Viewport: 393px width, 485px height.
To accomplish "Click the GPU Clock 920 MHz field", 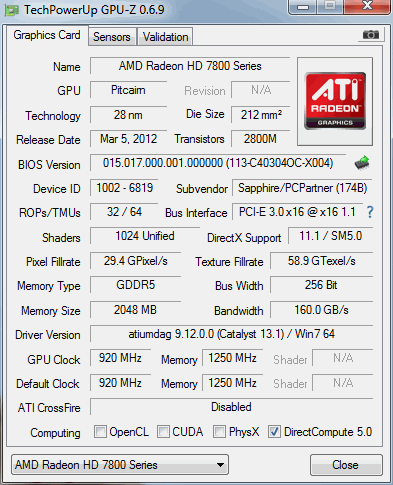I will coord(120,358).
